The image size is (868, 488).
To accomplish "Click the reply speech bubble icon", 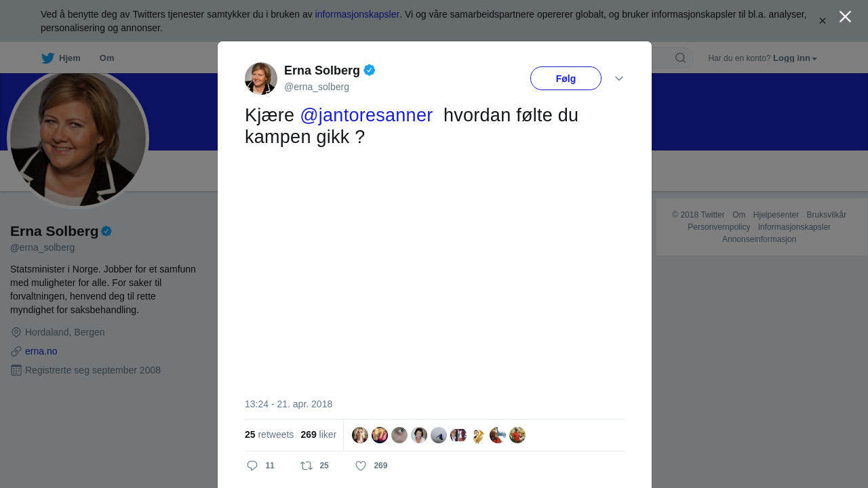I will coord(252,466).
